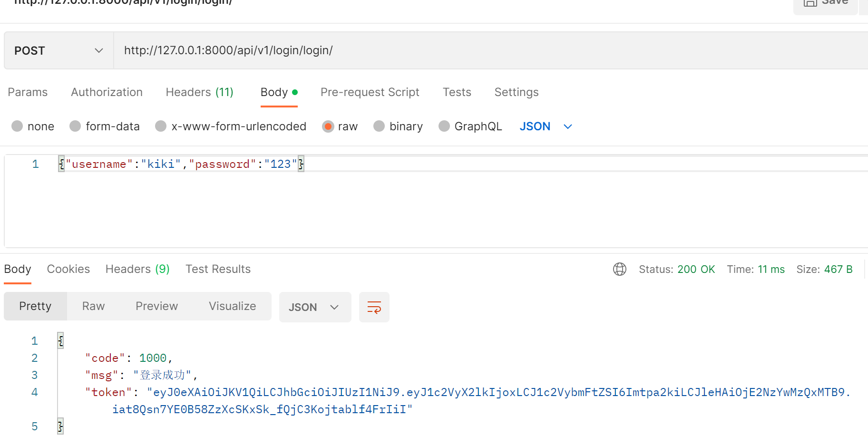
Task: Open the response Cookies tab
Action: [68, 269]
